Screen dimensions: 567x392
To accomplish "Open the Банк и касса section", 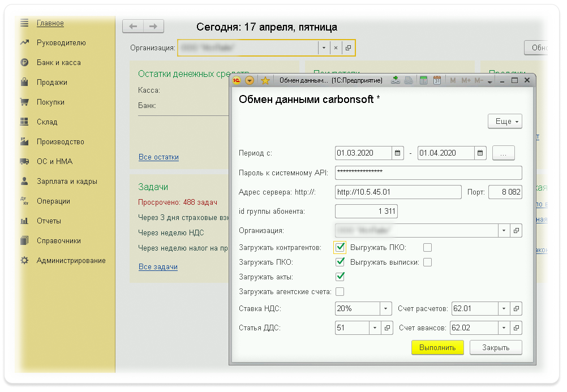I will pos(59,63).
